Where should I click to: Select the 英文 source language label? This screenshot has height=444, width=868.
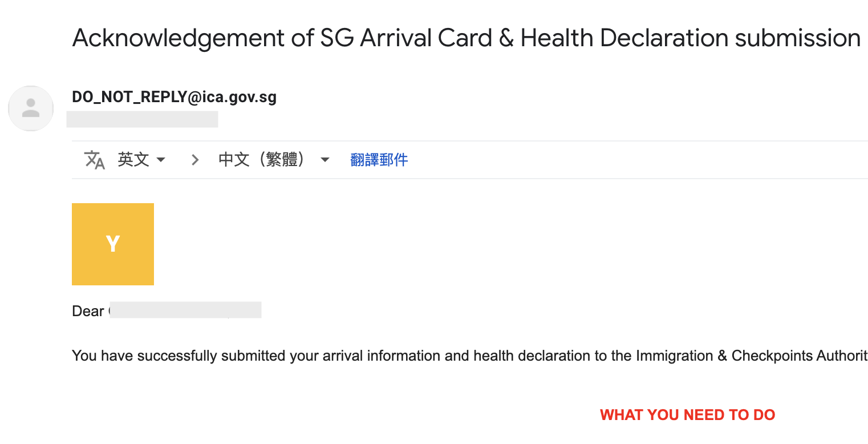coord(133,160)
